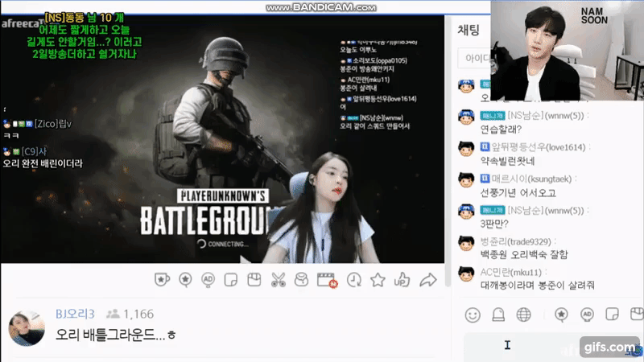Viewport: 644px width, 362px height.
Task: Click the AD balloon icon in chat toolbar
Action: point(587,315)
